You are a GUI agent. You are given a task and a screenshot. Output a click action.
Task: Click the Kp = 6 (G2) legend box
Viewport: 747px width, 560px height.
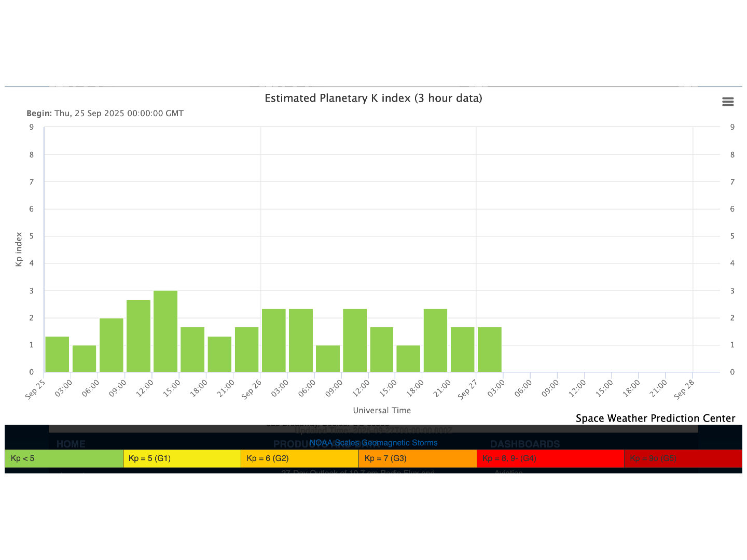[299, 458]
